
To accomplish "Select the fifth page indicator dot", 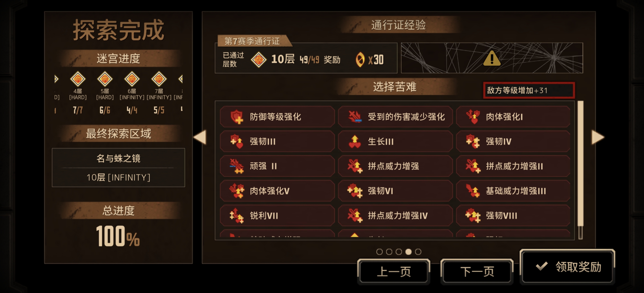I will 418,252.
